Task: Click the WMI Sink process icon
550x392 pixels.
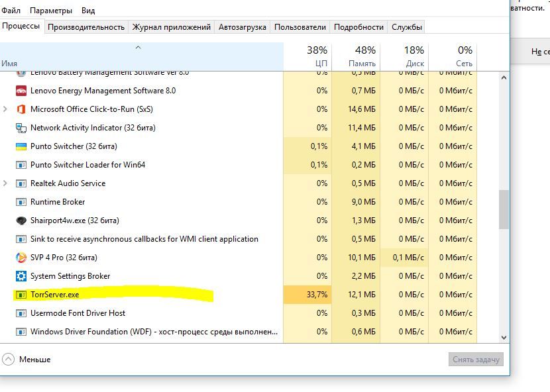Action: point(21,240)
